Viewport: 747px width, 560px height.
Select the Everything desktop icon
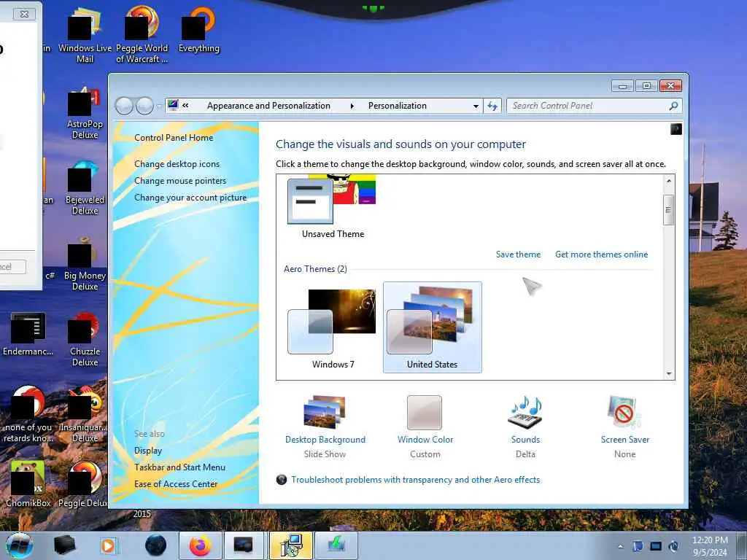coord(198,31)
